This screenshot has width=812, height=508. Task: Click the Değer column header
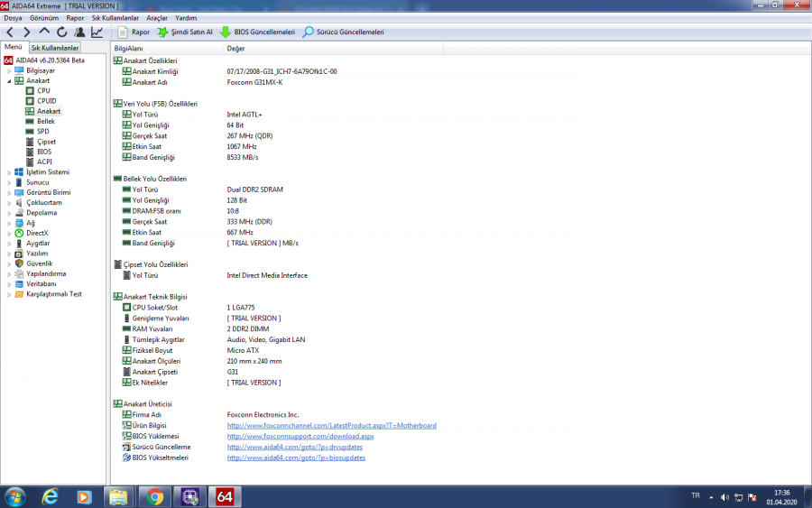[x=333, y=48]
